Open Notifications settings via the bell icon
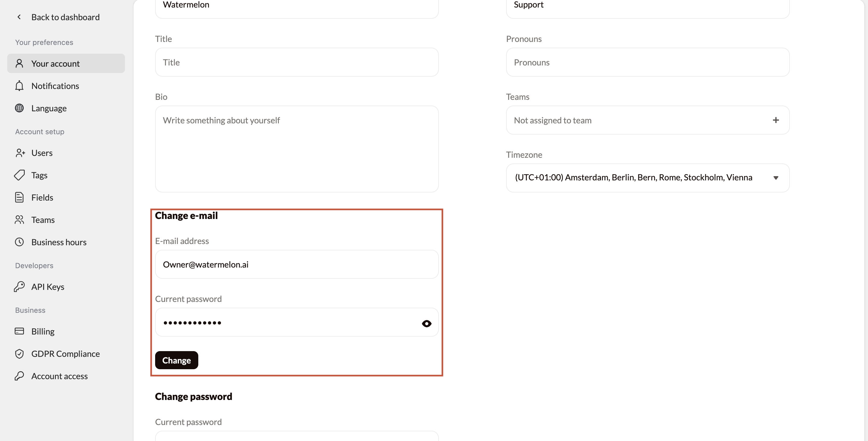The height and width of the screenshot is (441, 868). coord(19,86)
